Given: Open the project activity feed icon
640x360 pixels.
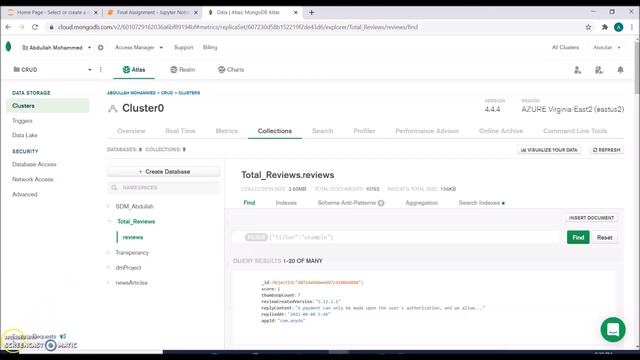Looking at the screenshot, I should click(599, 70).
